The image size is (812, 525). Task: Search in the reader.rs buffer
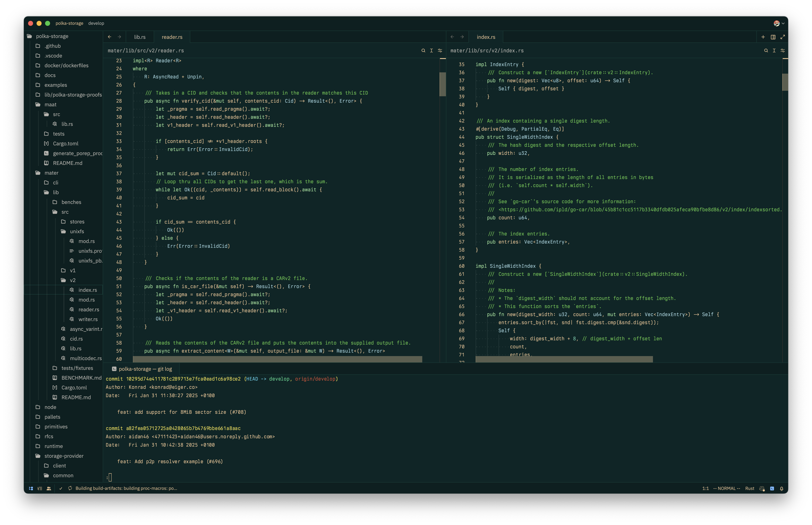(x=423, y=51)
